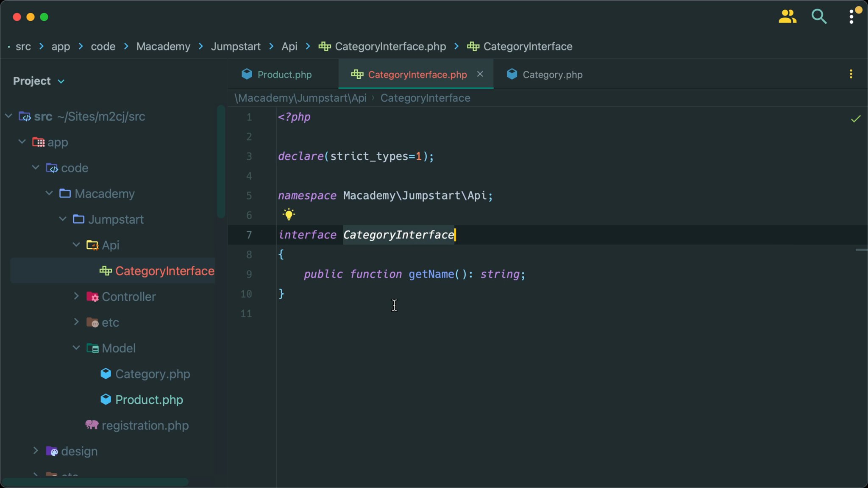Screen dimensions: 868x488
Task: Collapse the Macademy folder in Project tree
Action: click(48, 193)
